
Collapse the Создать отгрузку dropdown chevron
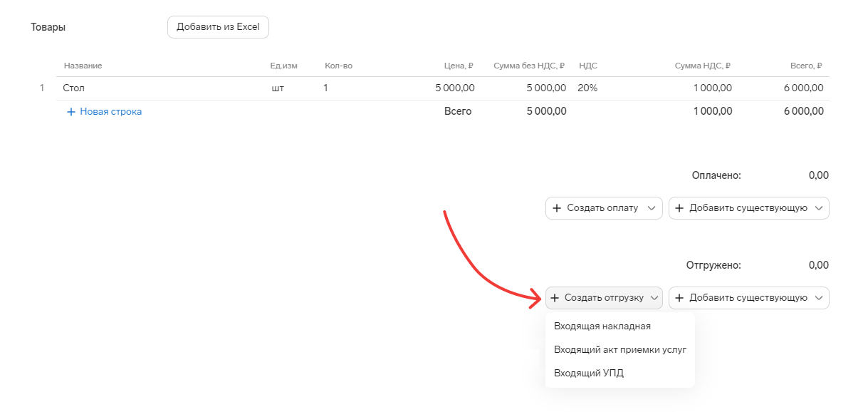coord(654,298)
